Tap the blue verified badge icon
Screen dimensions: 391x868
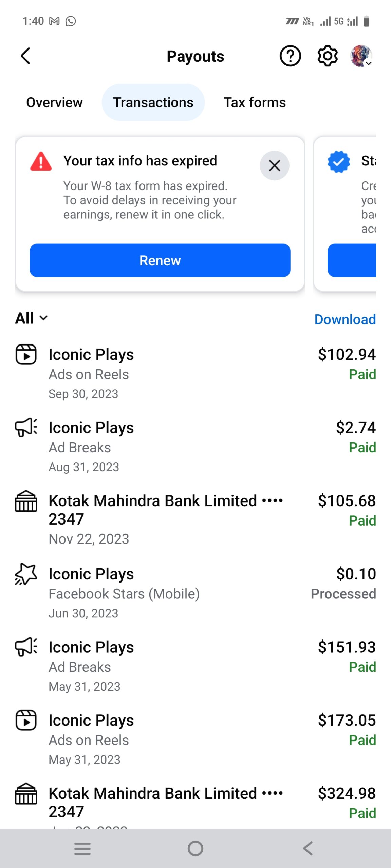[339, 161]
